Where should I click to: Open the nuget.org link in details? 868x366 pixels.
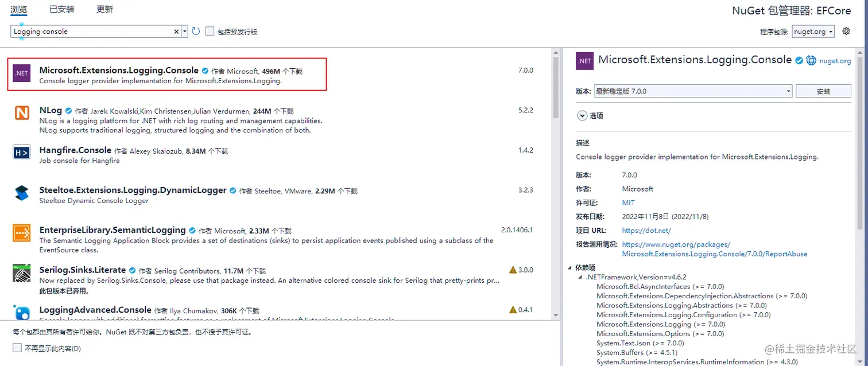[835, 61]
